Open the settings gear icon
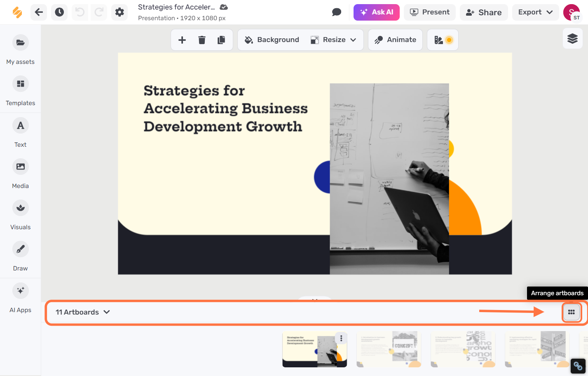This screenshot has height=376, width=588. point(119,12)
